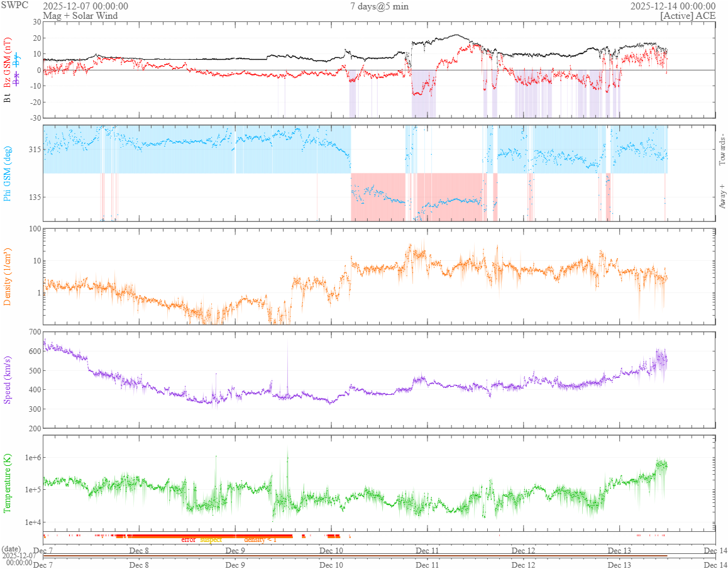
Task: Click the 1e+6 tick on the Temperature axis
Action: point(32,457)
